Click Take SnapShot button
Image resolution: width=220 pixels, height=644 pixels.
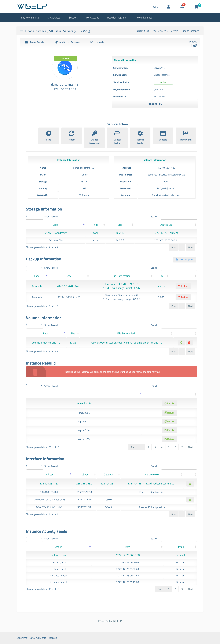[185, 260]
